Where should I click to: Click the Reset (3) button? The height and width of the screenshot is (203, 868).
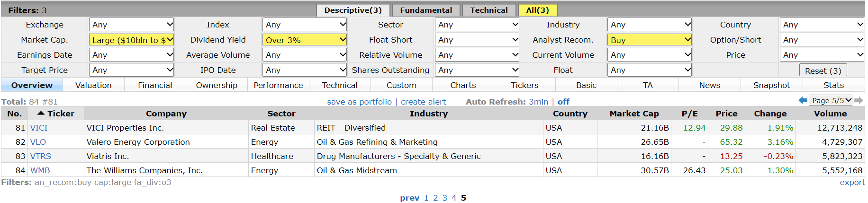click(823, 71)
